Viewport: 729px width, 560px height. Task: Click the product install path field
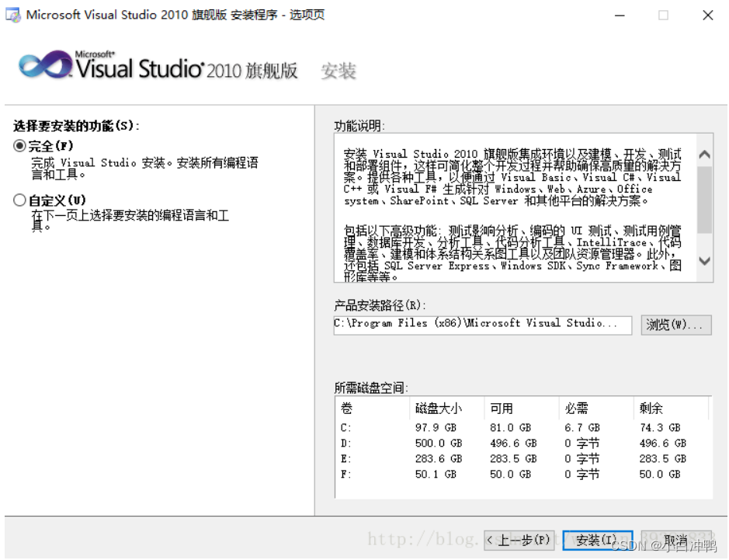[483, 325]
